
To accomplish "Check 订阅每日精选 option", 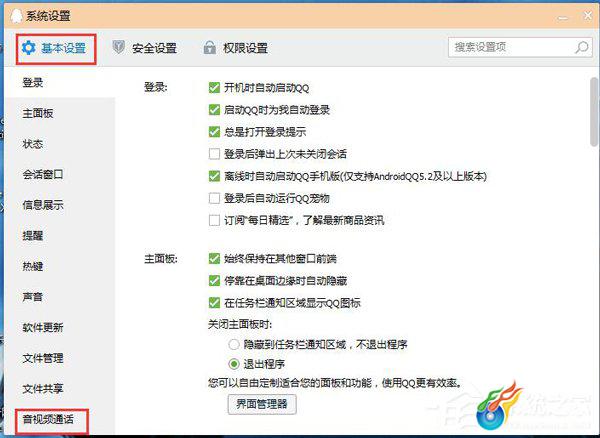I will (x=214, y=220).
